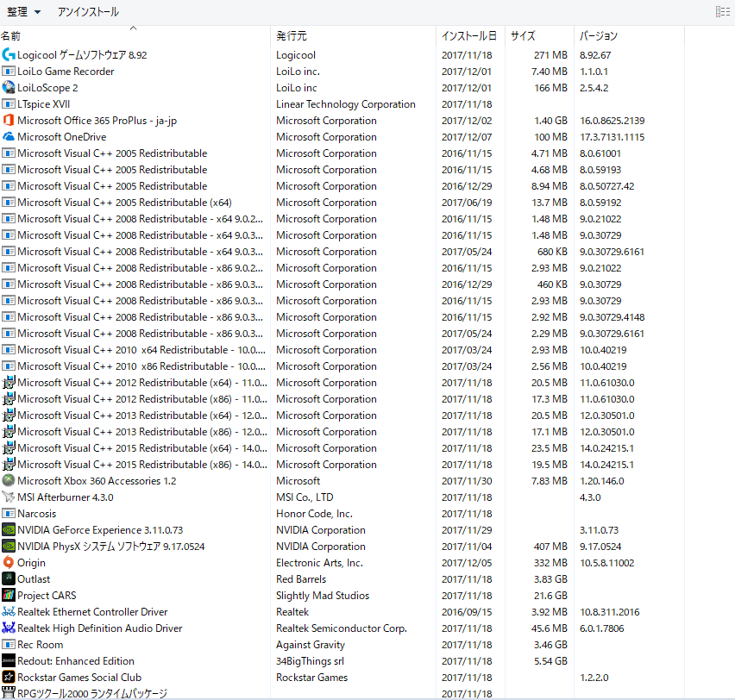Select Visual C++ 2012 (x64) installer icon
735x700 pixels.
click(x=9, y=383)
